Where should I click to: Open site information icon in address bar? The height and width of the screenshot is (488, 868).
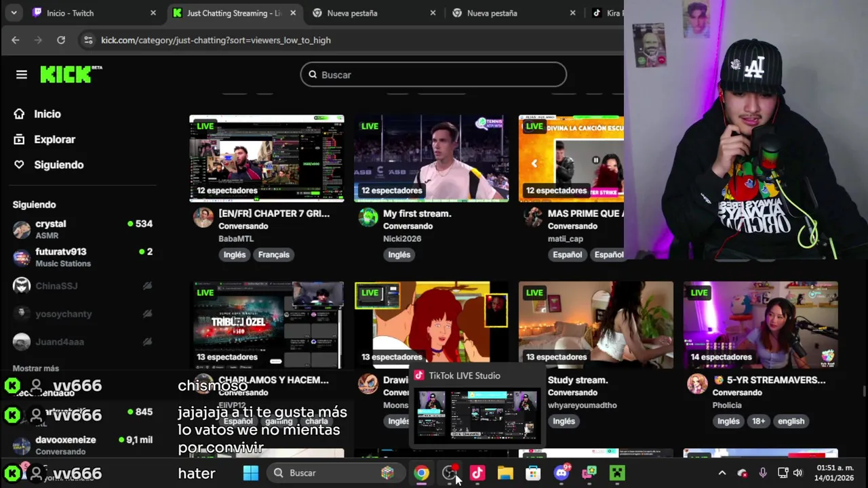click(x=87, y=40)
